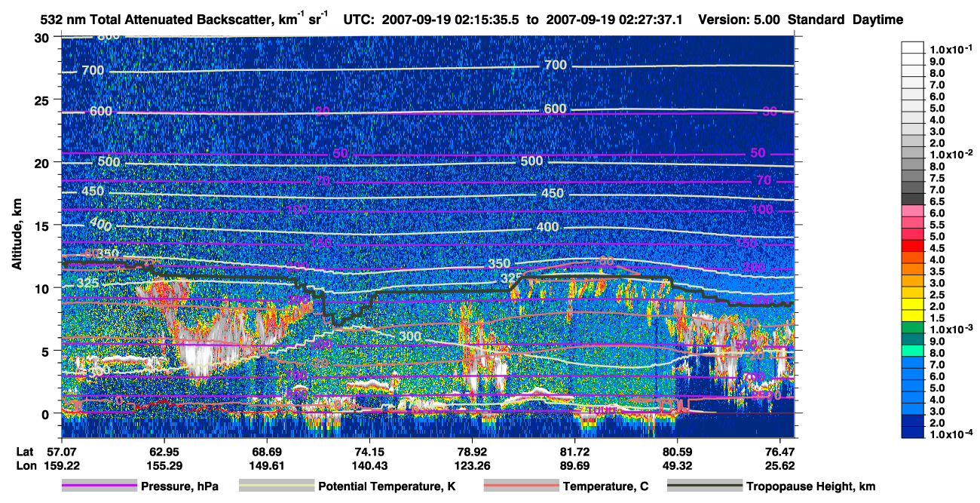Click the 'Version: 5.00' text
This screenshot has height=503, width=980.
point(740,20)
